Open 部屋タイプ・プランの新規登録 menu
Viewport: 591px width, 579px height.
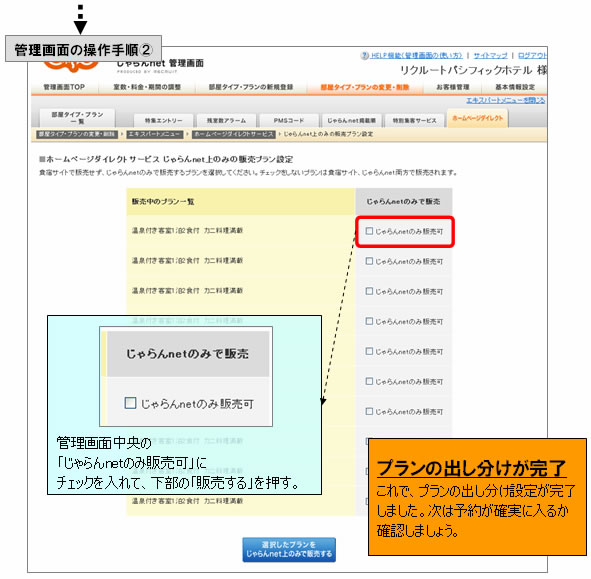coord(251,87)
